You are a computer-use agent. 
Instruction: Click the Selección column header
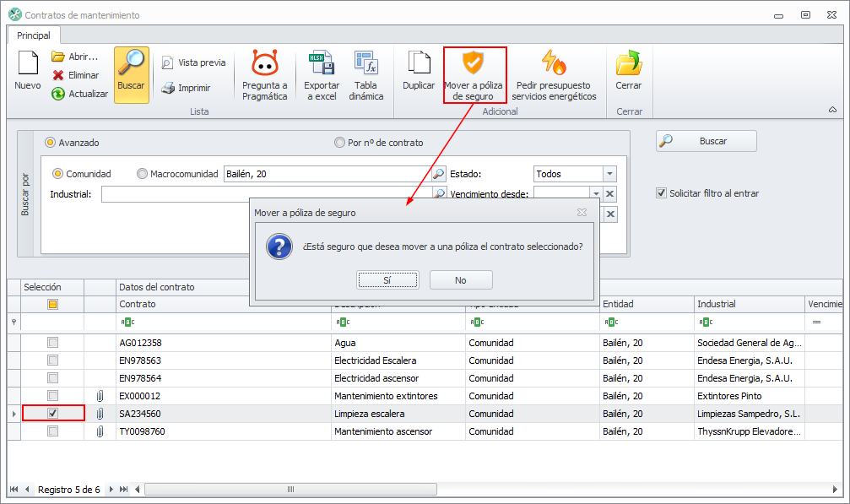coord(52,287)
